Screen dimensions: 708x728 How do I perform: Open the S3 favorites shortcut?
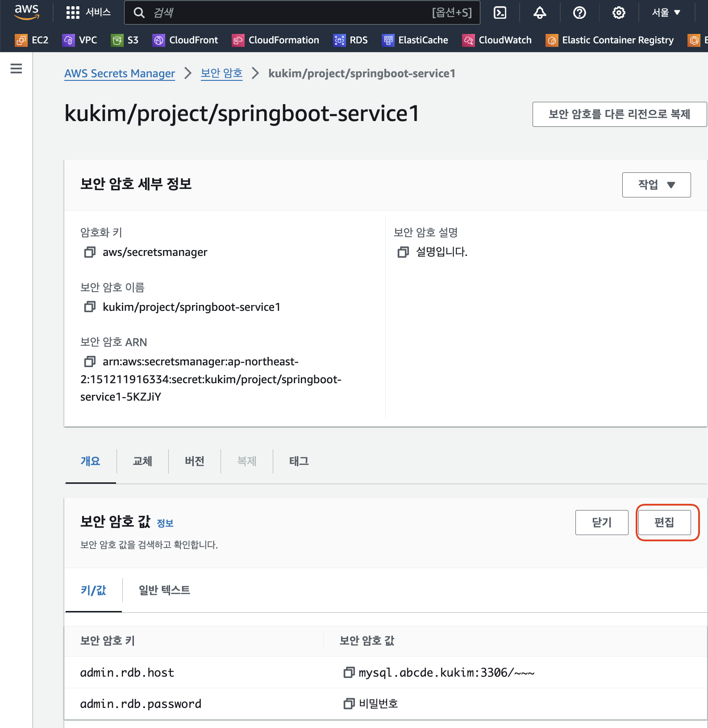(x=125, y=40)
